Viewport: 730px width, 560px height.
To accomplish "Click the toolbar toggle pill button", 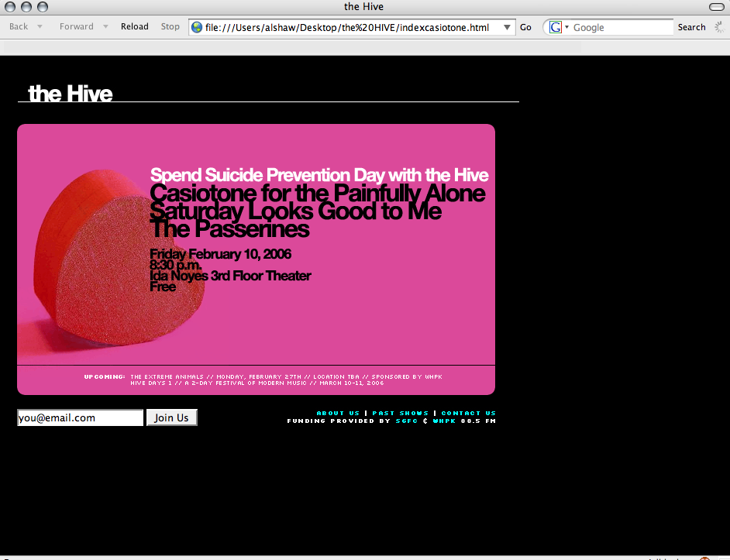I will pos(716,6).
